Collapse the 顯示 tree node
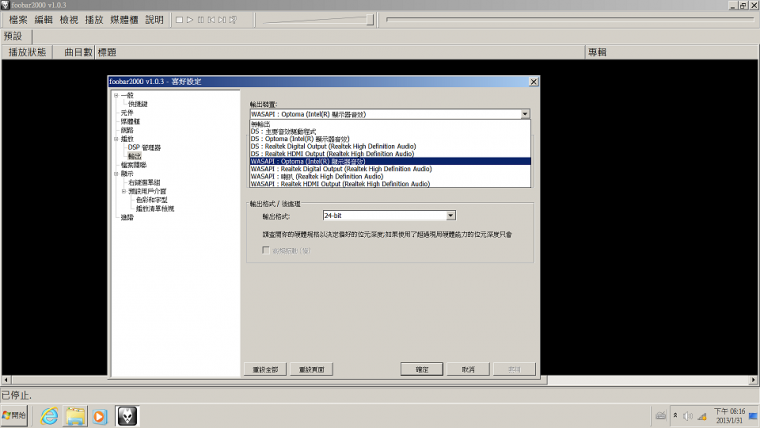 [x=116, y=174]
